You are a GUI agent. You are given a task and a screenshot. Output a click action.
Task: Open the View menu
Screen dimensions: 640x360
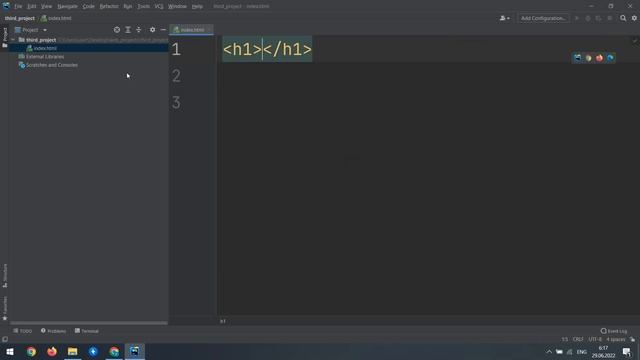[47, 6]
